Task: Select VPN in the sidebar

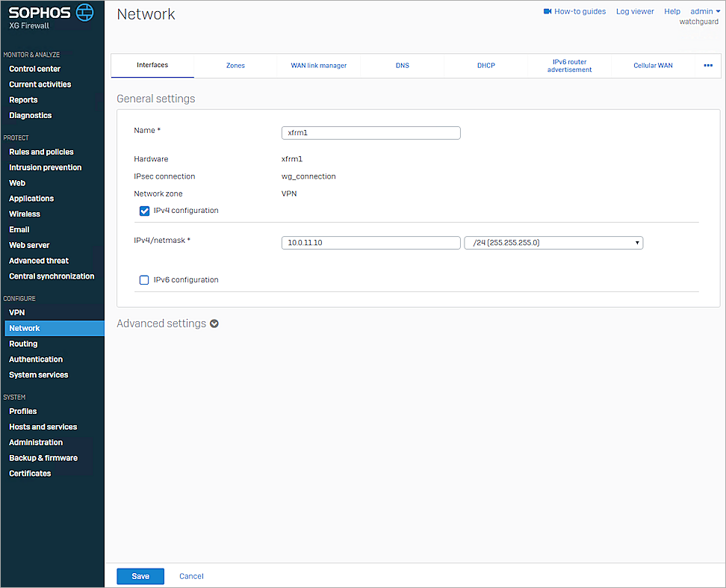Action: click(x=16, y=312)
